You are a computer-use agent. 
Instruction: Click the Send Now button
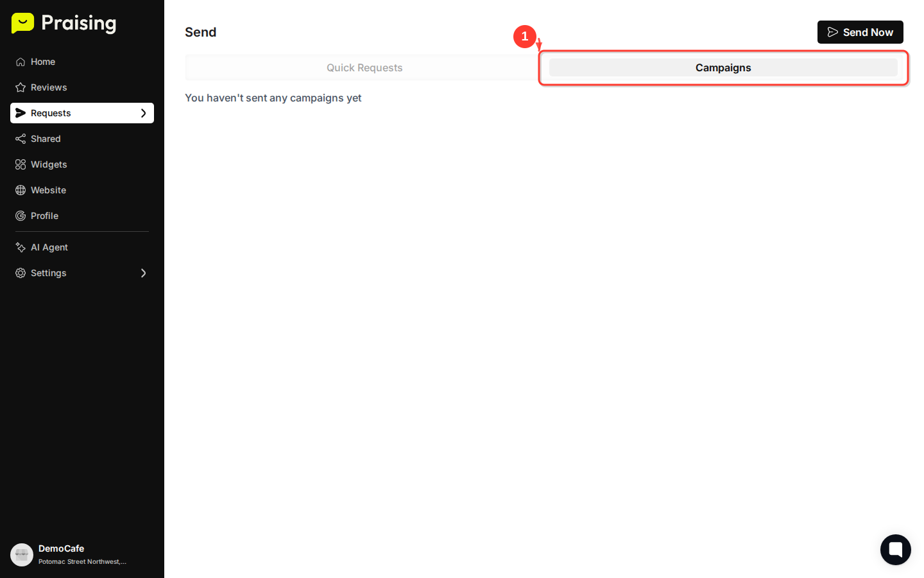pyautogui.click(x=860, y=32)
